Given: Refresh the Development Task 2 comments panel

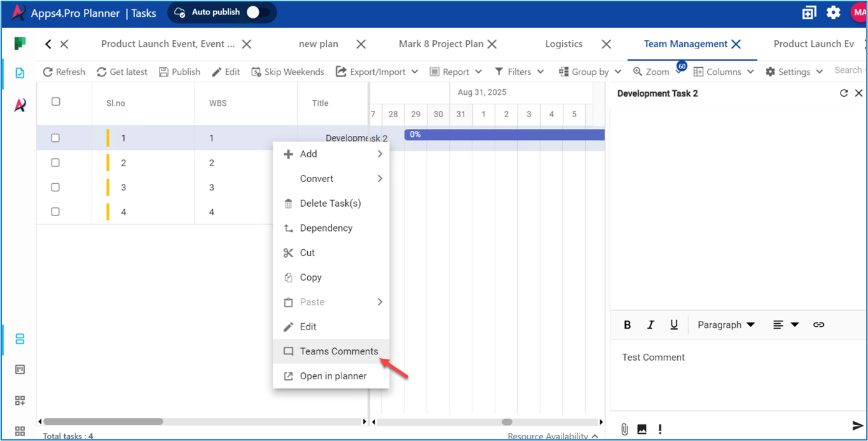Looking at the screenshot, I should click(844, 93).
